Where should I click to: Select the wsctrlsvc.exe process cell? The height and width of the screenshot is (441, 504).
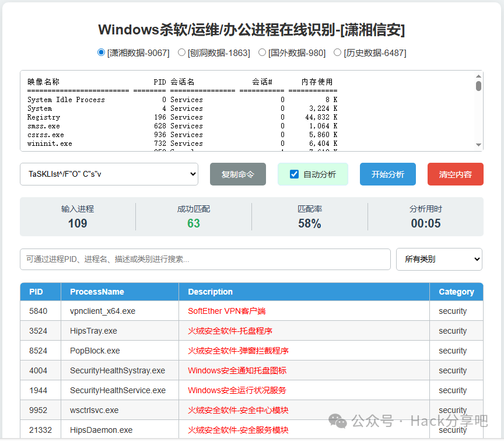[x=120, y=410]
